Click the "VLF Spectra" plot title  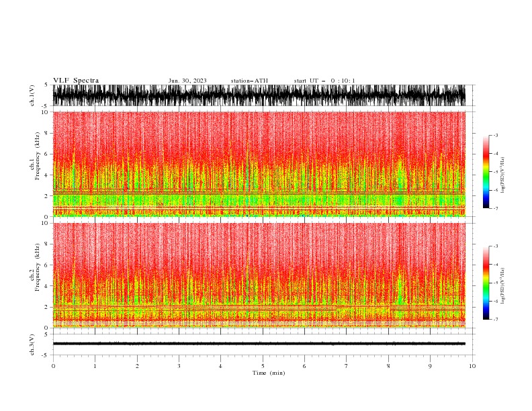click(76, 81)
